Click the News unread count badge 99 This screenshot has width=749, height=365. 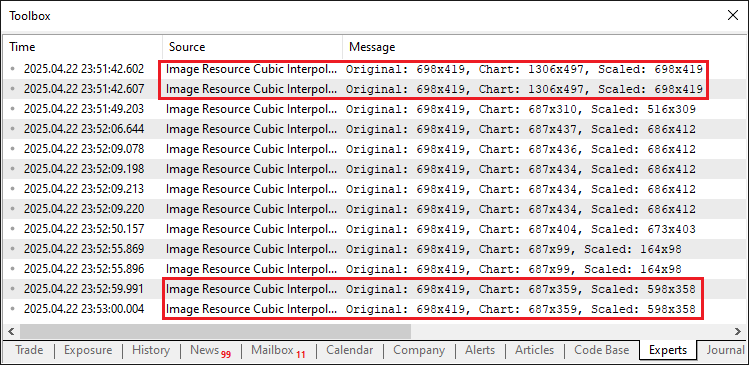coord(226,354)
